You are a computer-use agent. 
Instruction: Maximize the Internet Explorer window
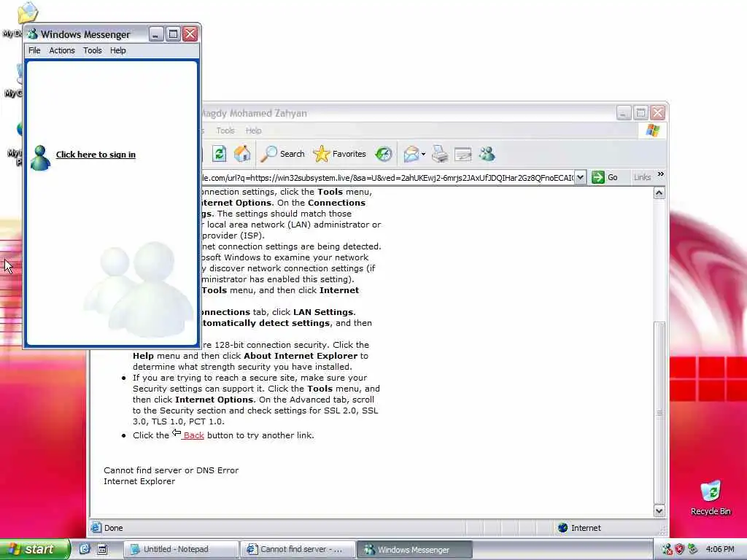(x=640, y=113)
